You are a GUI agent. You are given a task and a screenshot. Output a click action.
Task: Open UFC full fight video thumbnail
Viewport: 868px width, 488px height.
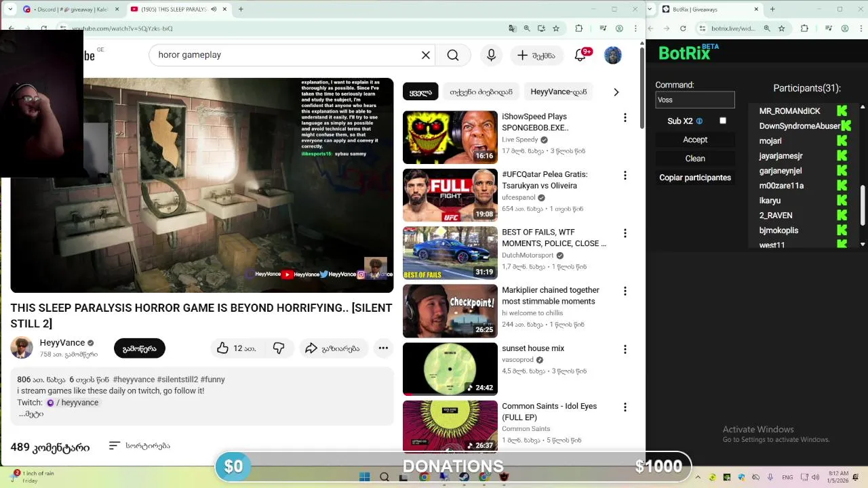[x=450, y=195]
